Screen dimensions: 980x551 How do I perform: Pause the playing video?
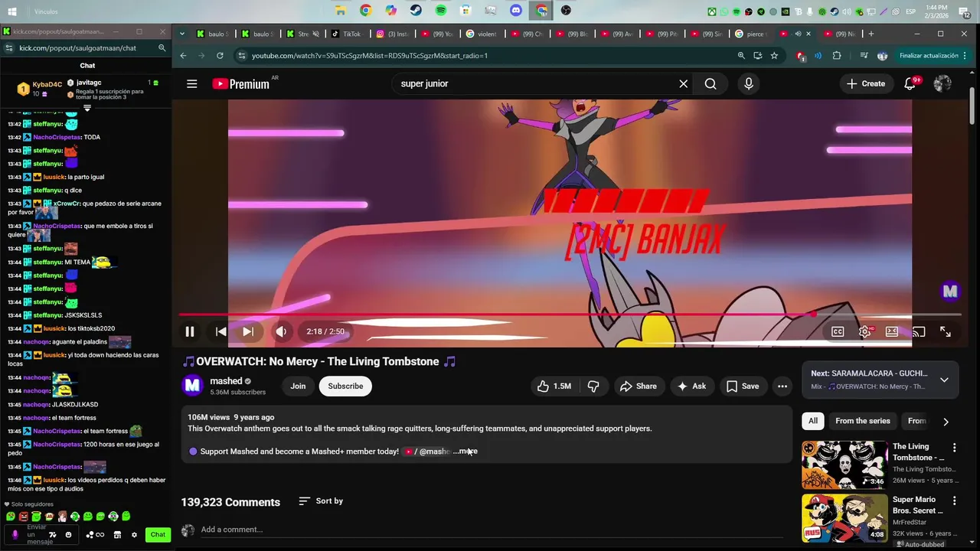(x=190, y=331)
